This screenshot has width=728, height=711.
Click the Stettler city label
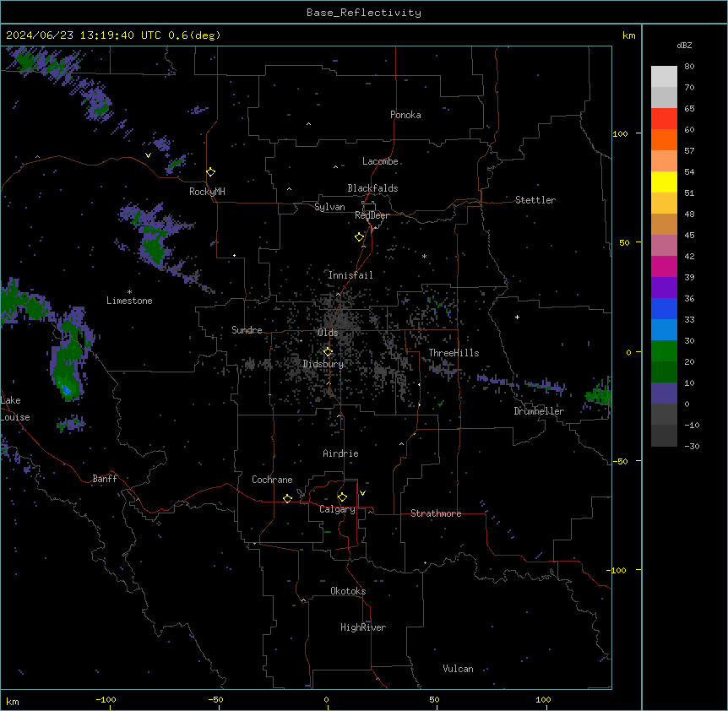click(x=535, y=200)
